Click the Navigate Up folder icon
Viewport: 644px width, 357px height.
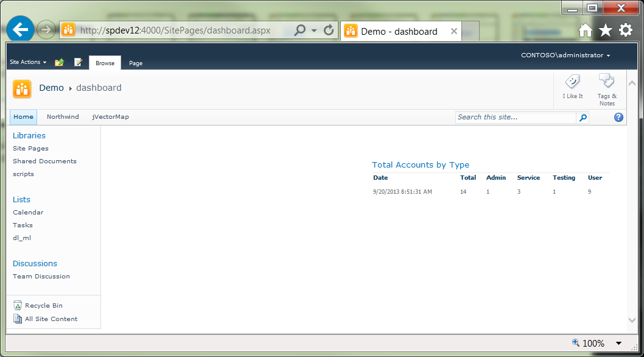60,62
